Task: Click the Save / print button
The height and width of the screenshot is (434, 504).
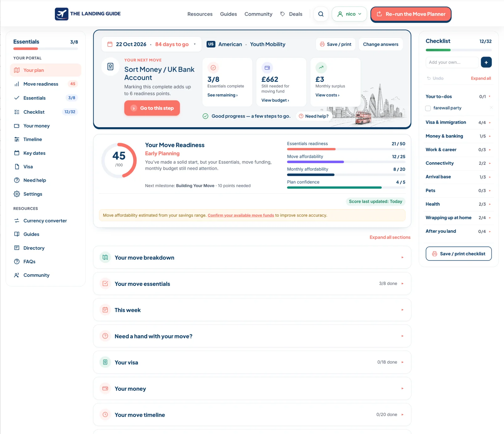Action: 335,44
